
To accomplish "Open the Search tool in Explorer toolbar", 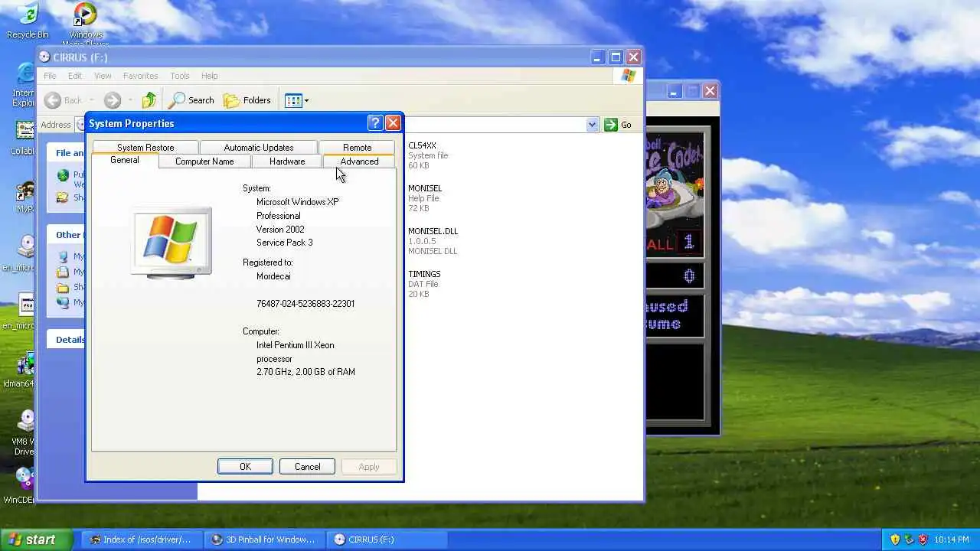I will (x=192, y=100).
